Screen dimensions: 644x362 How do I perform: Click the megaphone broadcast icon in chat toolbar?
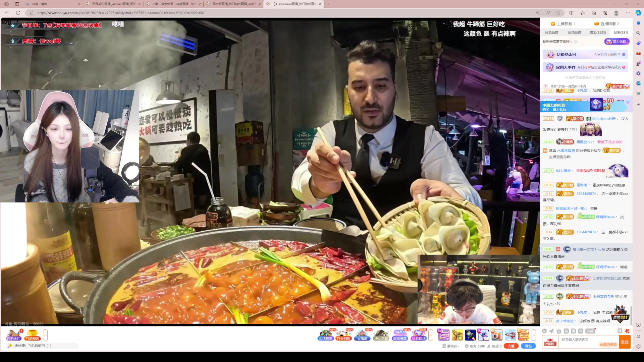click(x=552, y=331)
